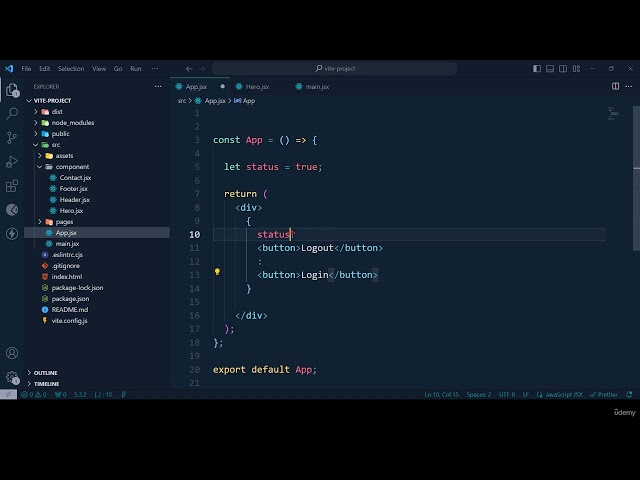
Task: Click Ln 10, Col 15 position indicator
Action: (442, 395)
